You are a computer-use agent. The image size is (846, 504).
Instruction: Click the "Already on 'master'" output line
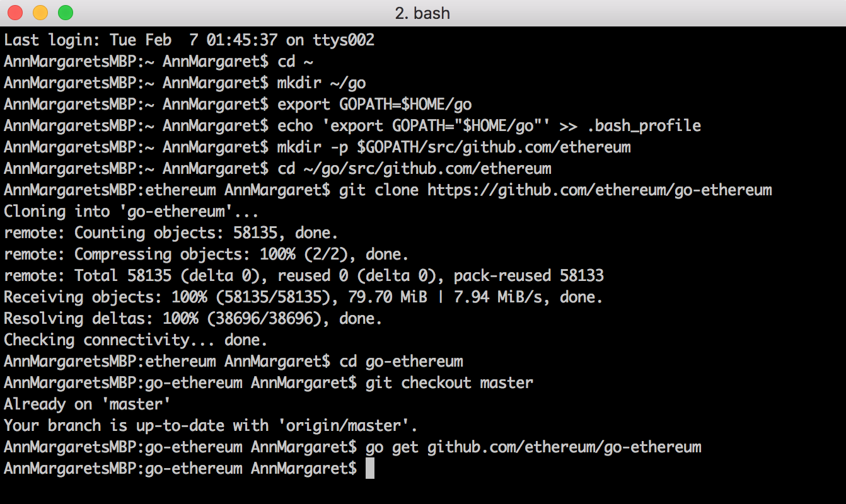pos(87,404)
